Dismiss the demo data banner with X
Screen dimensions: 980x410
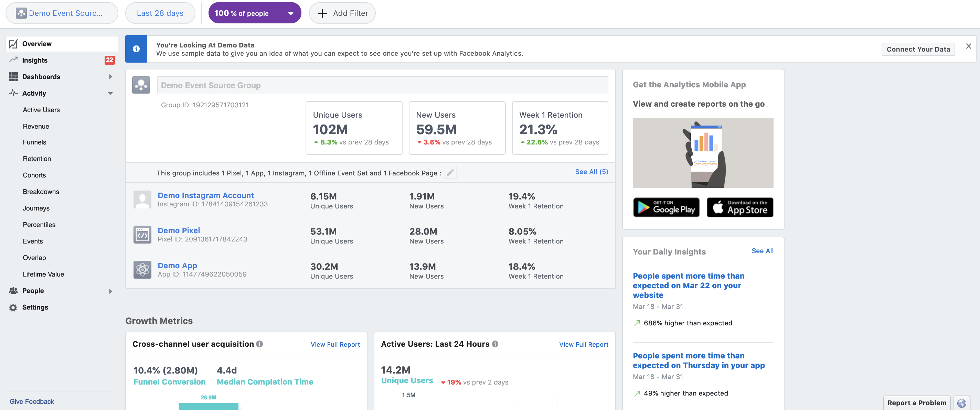click(x=968, y=46)
